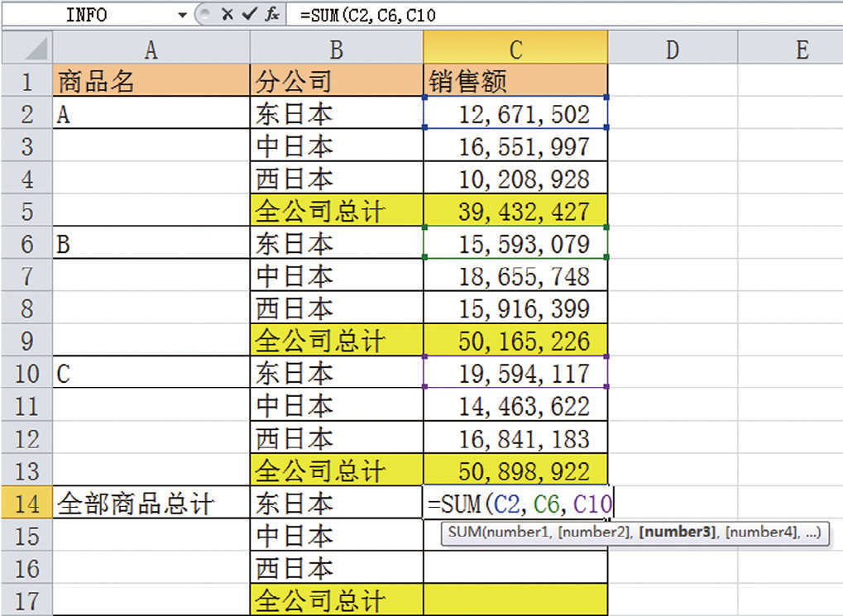The width and height of the screenshot is (843, 616).
Task: Expand the Name Box dropdown arrow
Action: pyautogui.click(x=182, y=15)
